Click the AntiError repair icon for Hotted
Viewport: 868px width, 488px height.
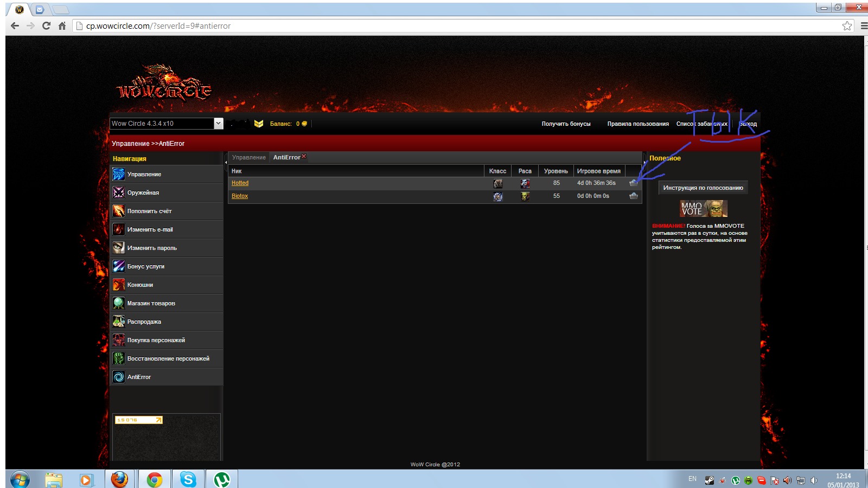pos(633,183)
